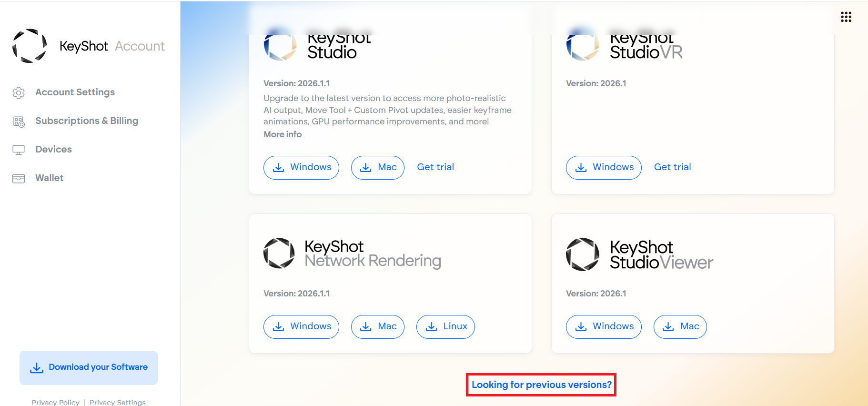Click the Wallet card icon

(x=19, y=179)
